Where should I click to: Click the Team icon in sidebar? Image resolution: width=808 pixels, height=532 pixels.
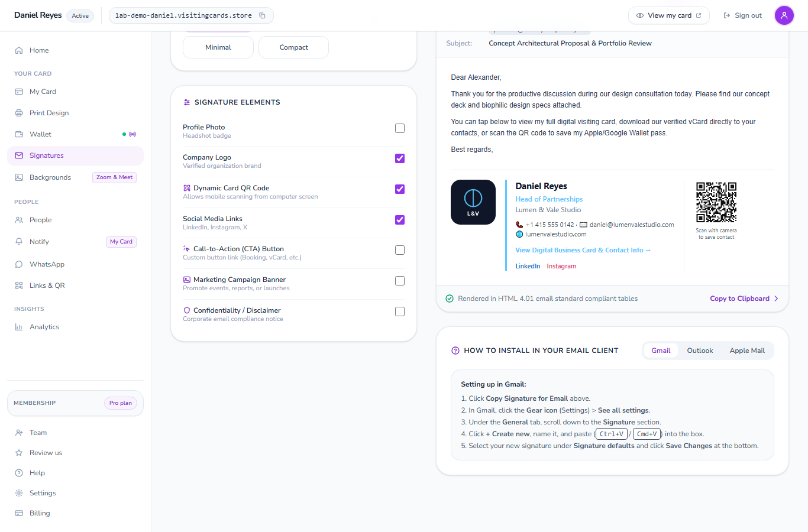point(19,433)
